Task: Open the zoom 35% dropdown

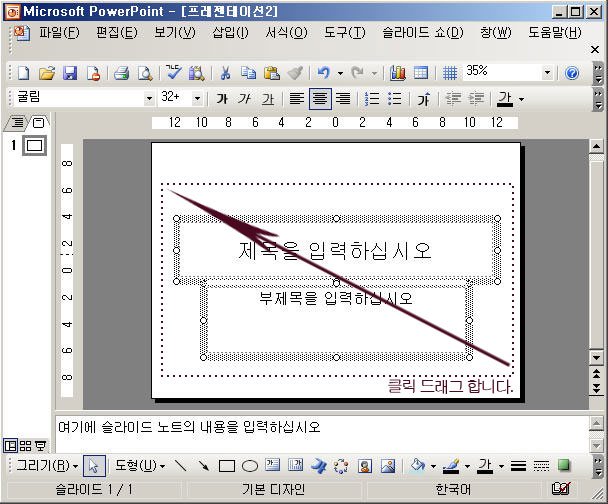Action: click(x=547, y=72)
